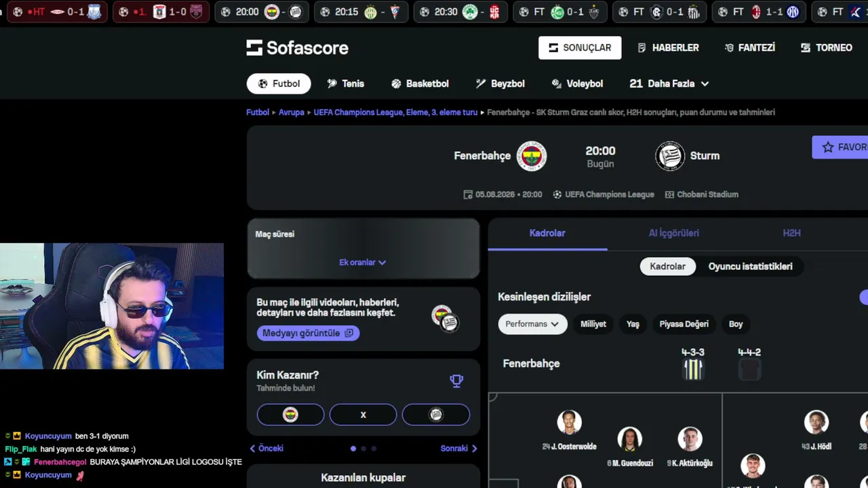
Task: Expand the Daha Fazla sports dropdown
Action: click(x=669, y=83)
